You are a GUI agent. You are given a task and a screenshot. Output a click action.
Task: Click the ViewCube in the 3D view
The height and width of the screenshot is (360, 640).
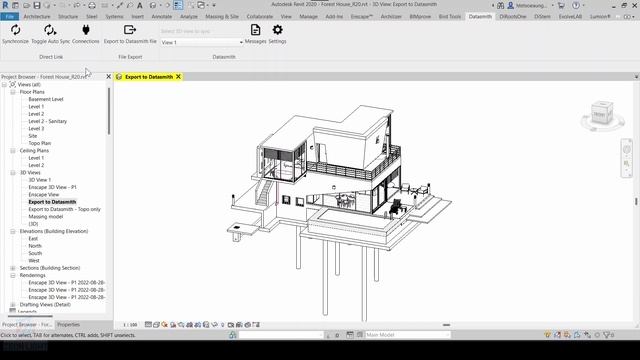click(602, 114)
